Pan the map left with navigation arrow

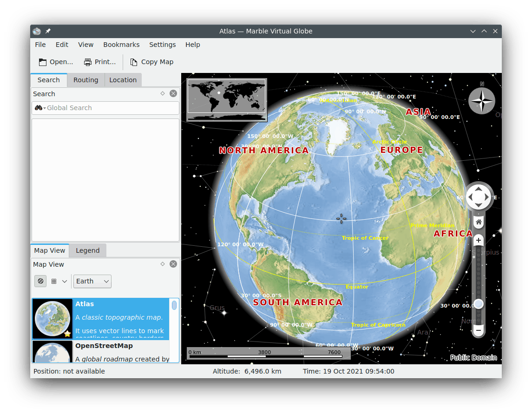(x=470, y=197)
